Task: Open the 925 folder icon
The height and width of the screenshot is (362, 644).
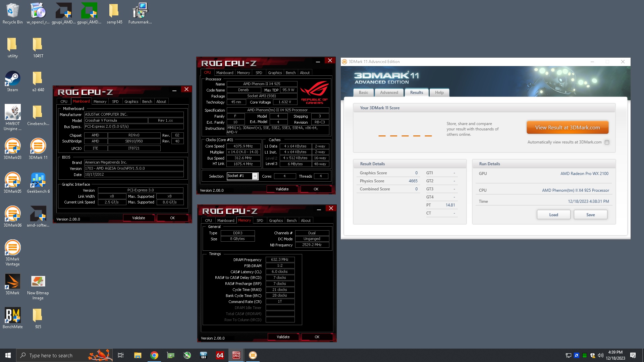Action: [x=38, y=318]
